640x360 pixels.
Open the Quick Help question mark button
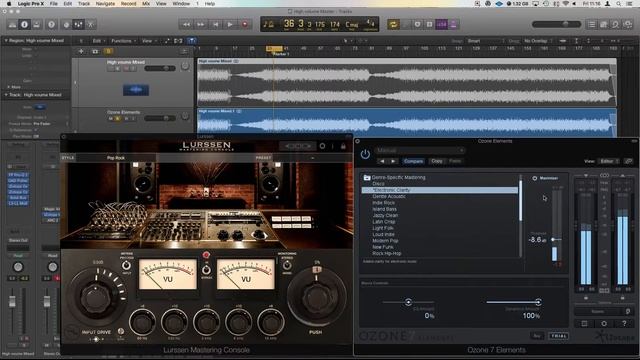[x=51, y=24]
